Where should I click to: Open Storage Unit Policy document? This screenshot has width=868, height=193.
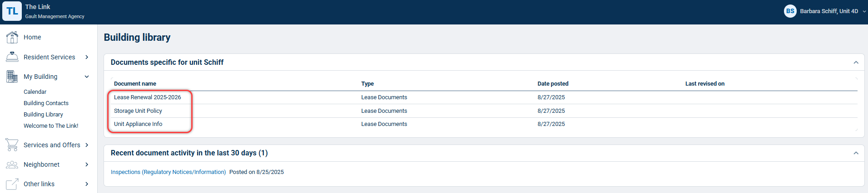(138, 111)
